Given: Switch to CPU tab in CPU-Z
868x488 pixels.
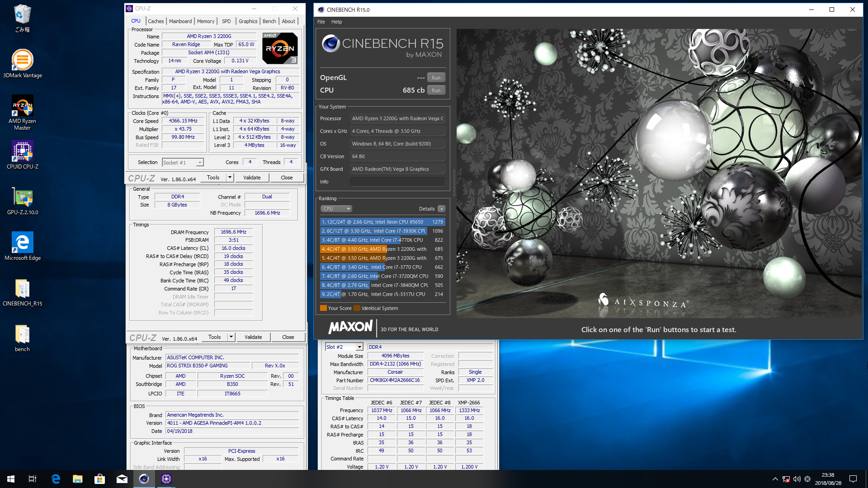Looking at the screenshot, I should point(136,21).
